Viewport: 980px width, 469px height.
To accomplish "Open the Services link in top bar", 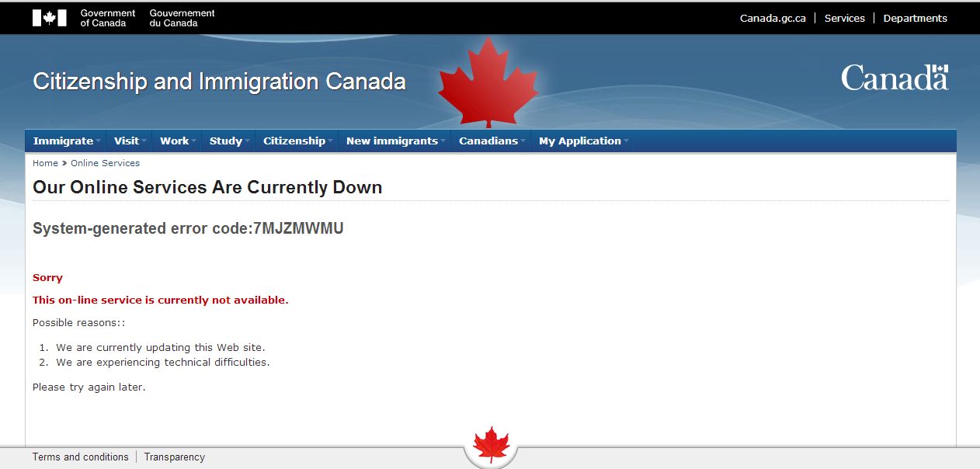I will [x=844, y=18].
